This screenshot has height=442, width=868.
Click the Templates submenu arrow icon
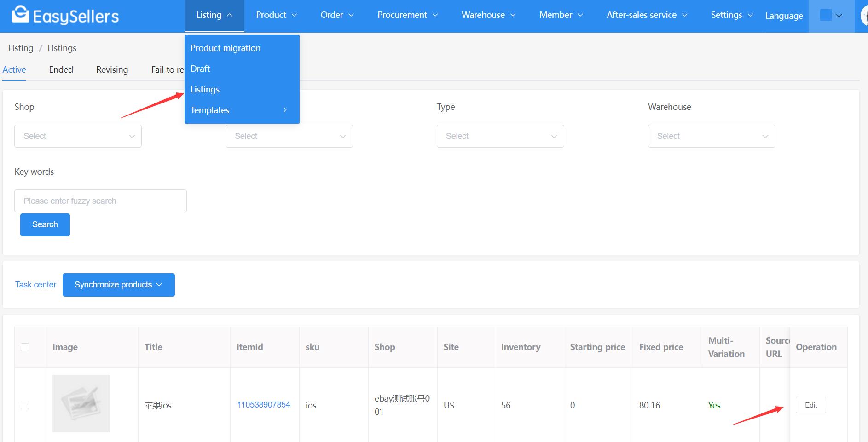pyautogui.click(x=285, y=110)
